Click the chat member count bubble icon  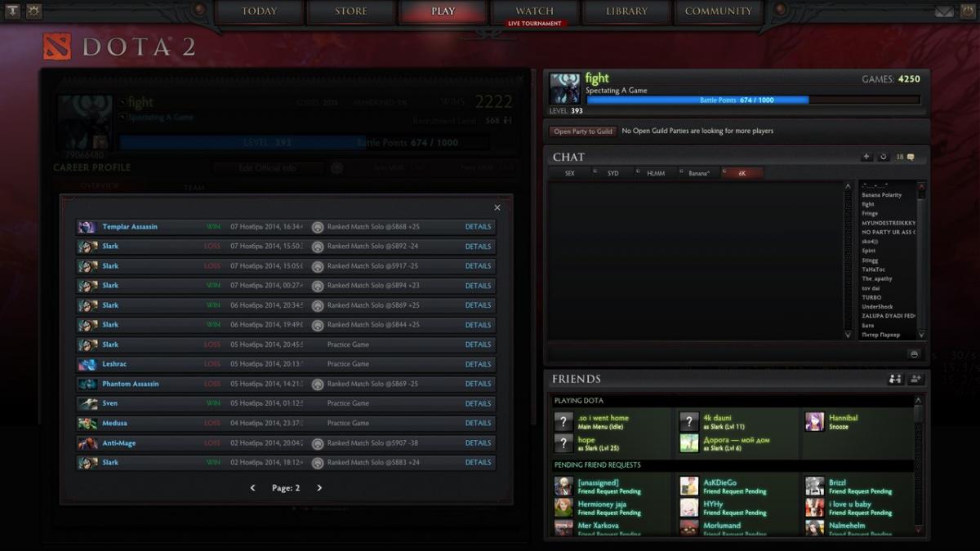tap(911, 157)
